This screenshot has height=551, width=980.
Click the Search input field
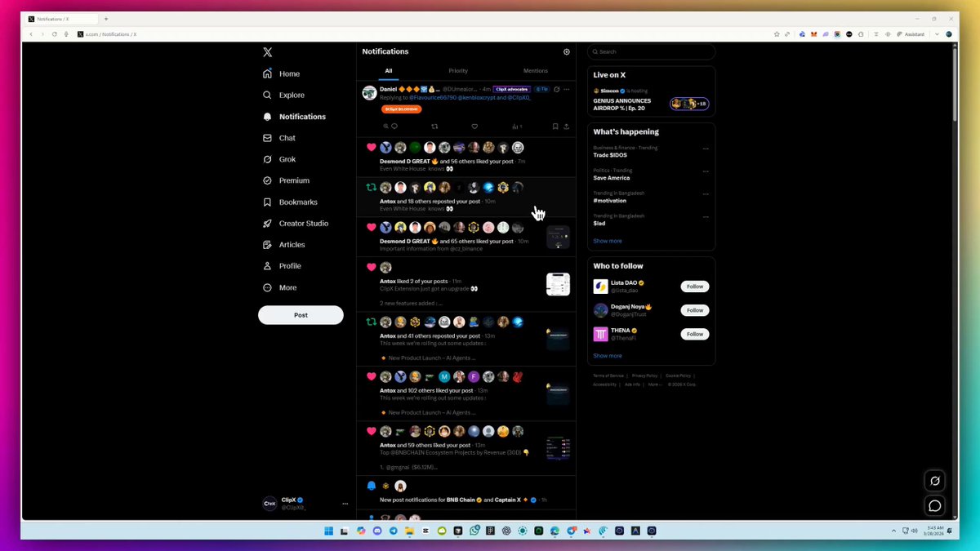[x=651, y=51]
